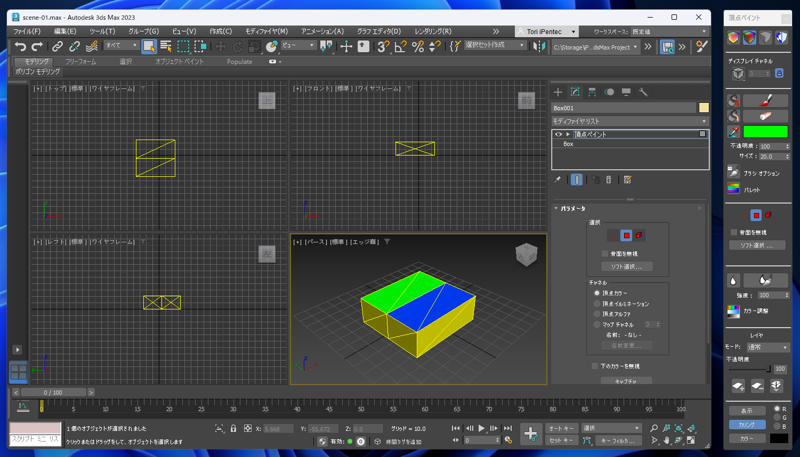
Task: Switch to the フリーフォーム ribbon tab
Action: [x=81, y=62]
